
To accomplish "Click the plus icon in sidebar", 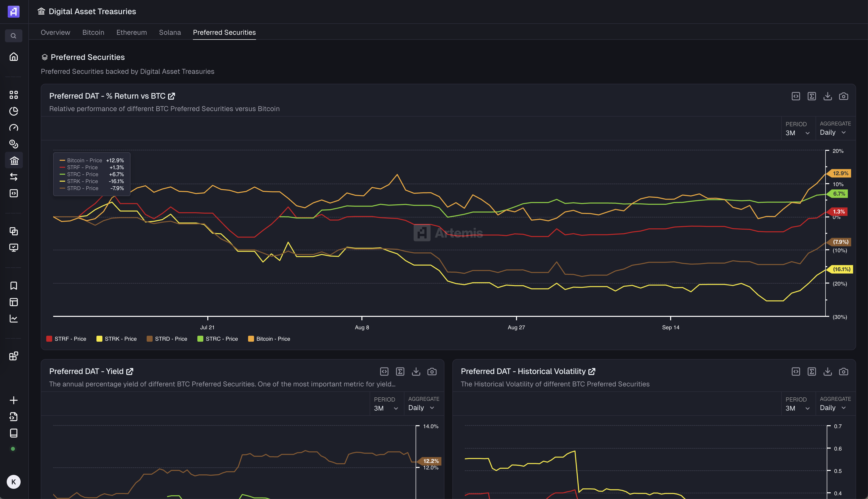I will click(x=13, y=400).
